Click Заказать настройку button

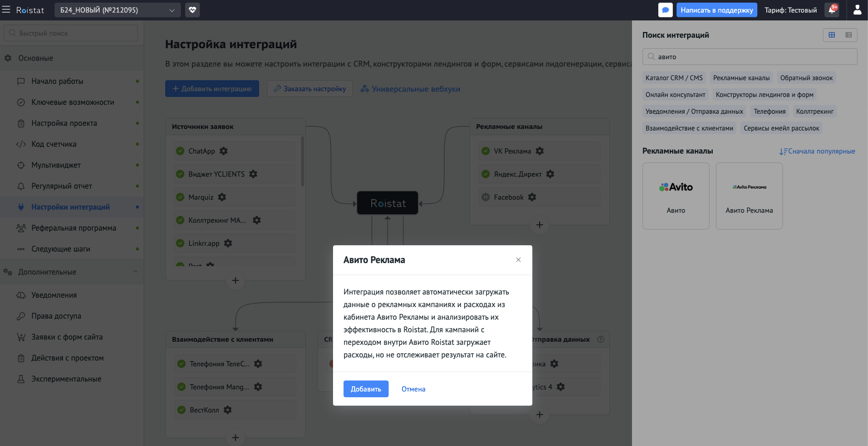click(x=310, y=89)
